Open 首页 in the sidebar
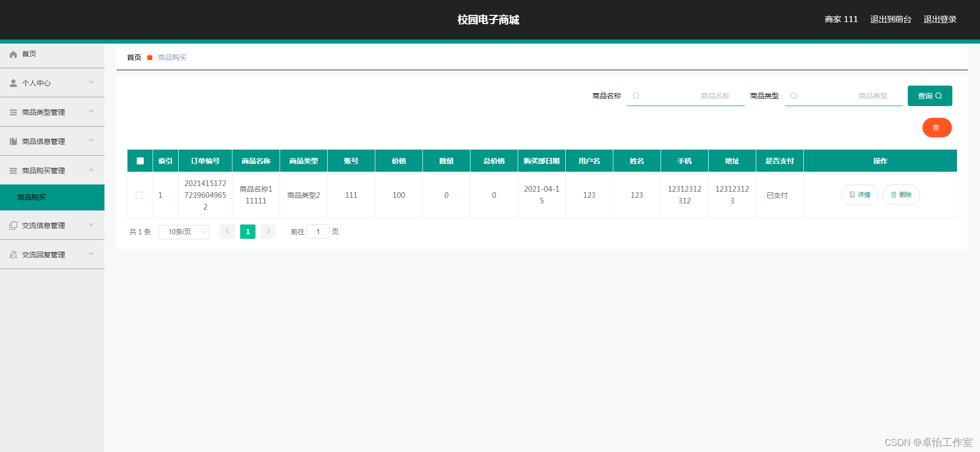The width and height of the screenshot is (980, 452). coord(52,54)
